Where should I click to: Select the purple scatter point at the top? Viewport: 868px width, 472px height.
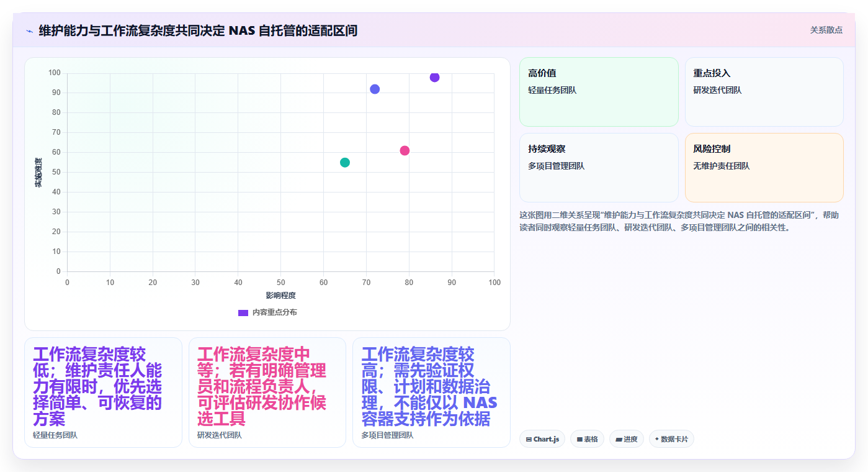pos(434,77)
